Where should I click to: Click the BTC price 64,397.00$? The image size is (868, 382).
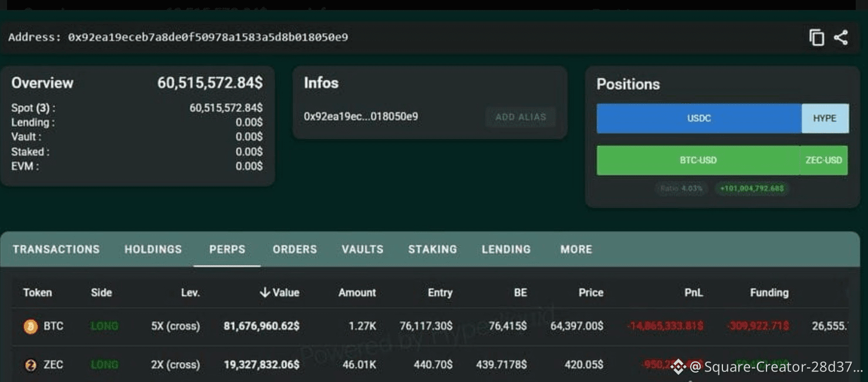(577, 326)
